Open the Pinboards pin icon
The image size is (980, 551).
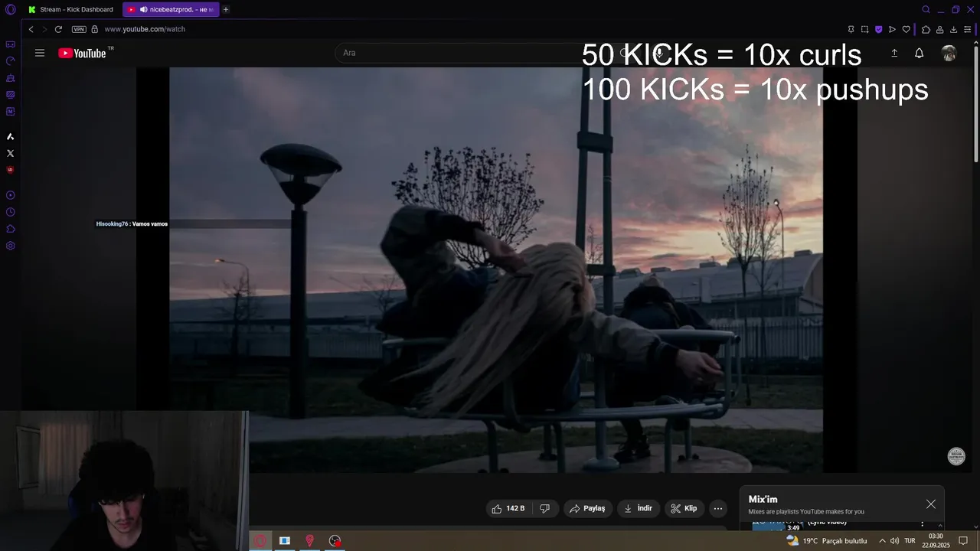pos(851,29)
